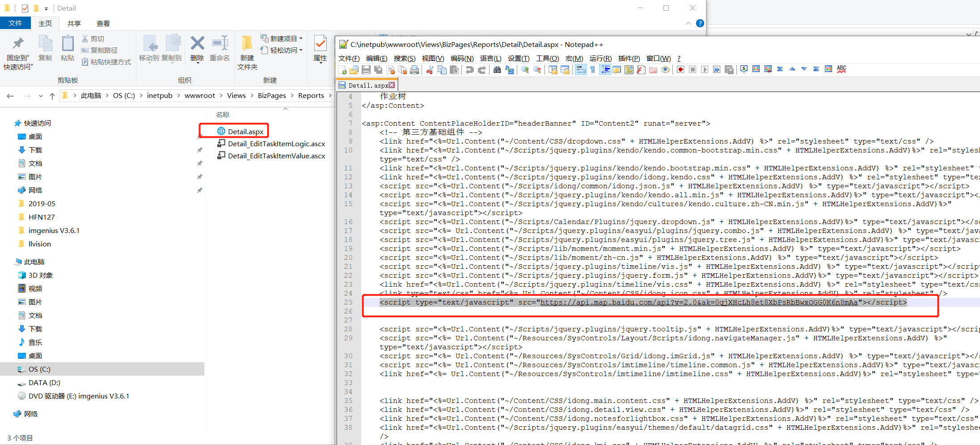Select Detail_EditTaskItemLogic.ascx file

click(276, 144)
